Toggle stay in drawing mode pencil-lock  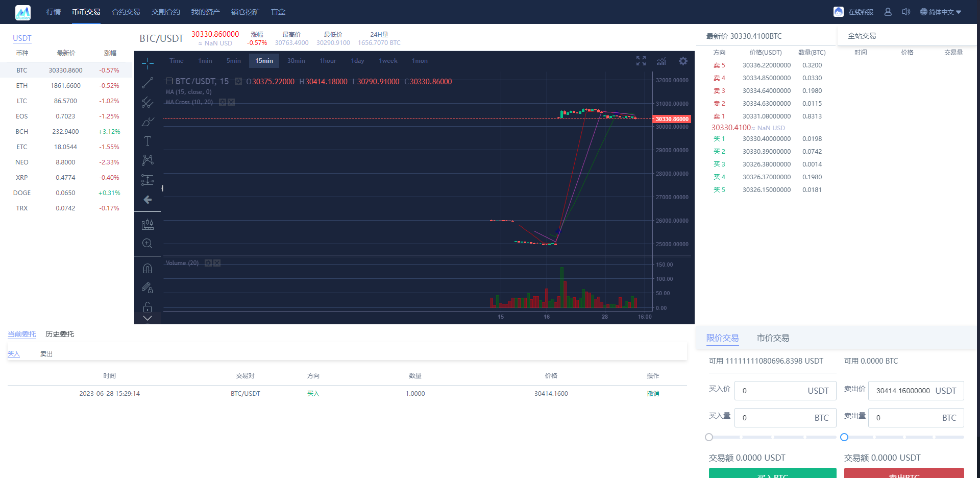pos(148,288)
